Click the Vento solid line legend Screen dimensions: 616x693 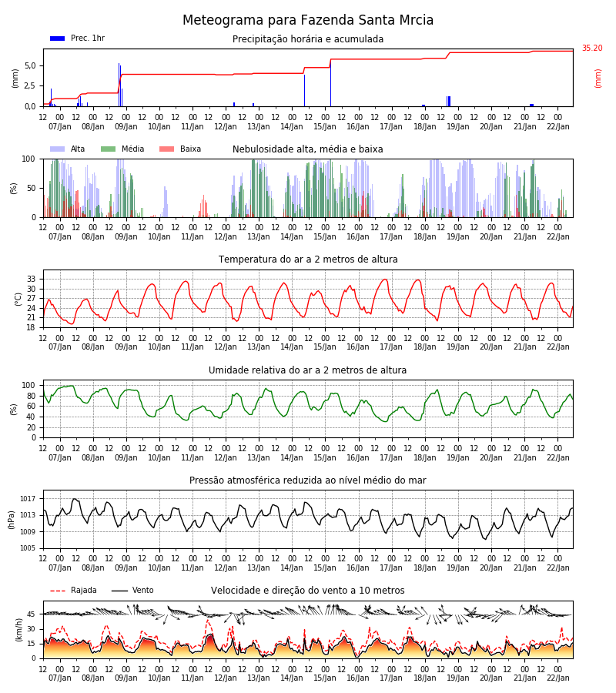pos(119,591)
